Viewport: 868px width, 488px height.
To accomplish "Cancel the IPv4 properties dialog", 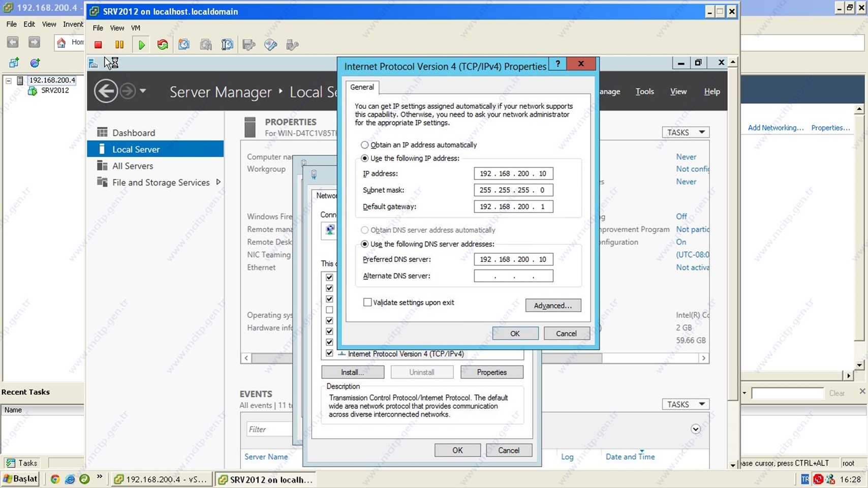I will [566, 333].
